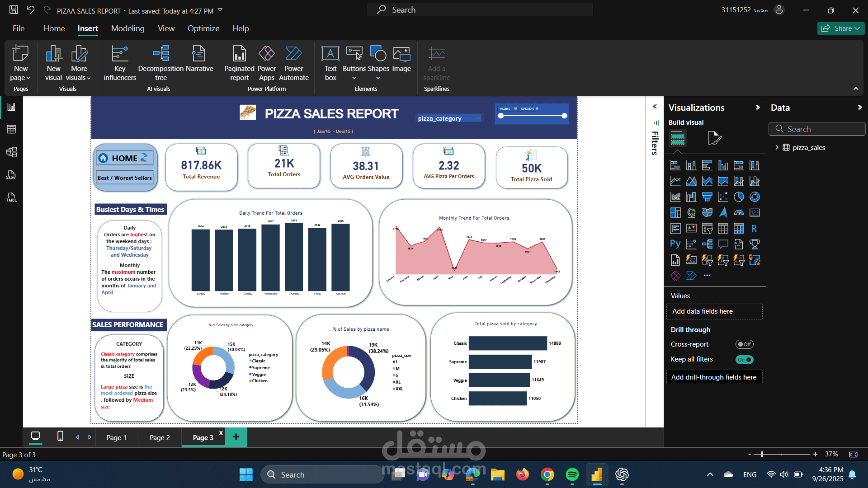Open the View ribbon tab
868x488 pixels.
tap(166, 28)
